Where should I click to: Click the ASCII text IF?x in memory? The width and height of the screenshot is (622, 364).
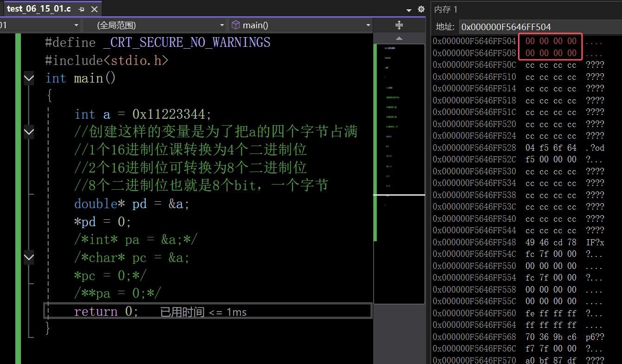pyautogui.click(x=595, y=242)
